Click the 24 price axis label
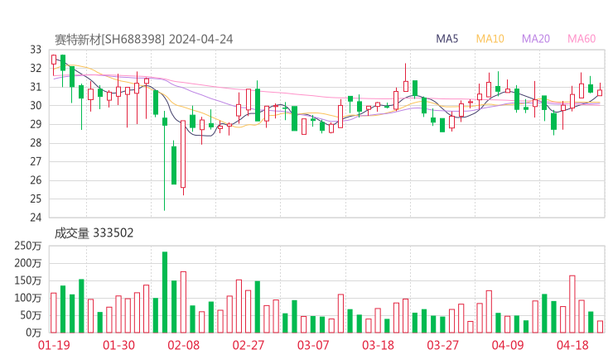613x364 pixels. [36, 218]
